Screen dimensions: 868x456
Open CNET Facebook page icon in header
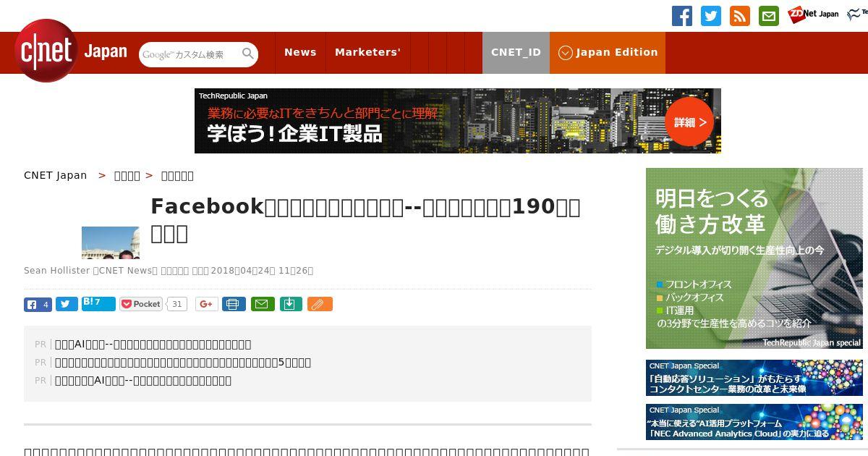coord(682,16)
